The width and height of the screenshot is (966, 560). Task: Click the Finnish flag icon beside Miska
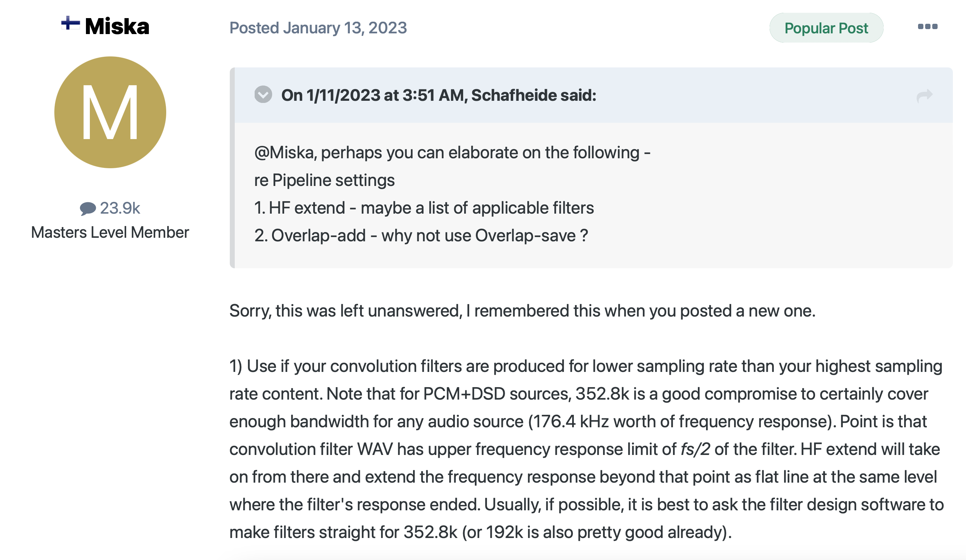[71, 24]
